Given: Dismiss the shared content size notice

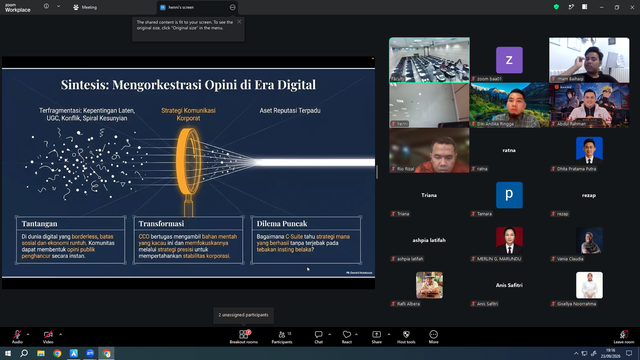Looking at the screenshot, I should click(x=239, y=22).
